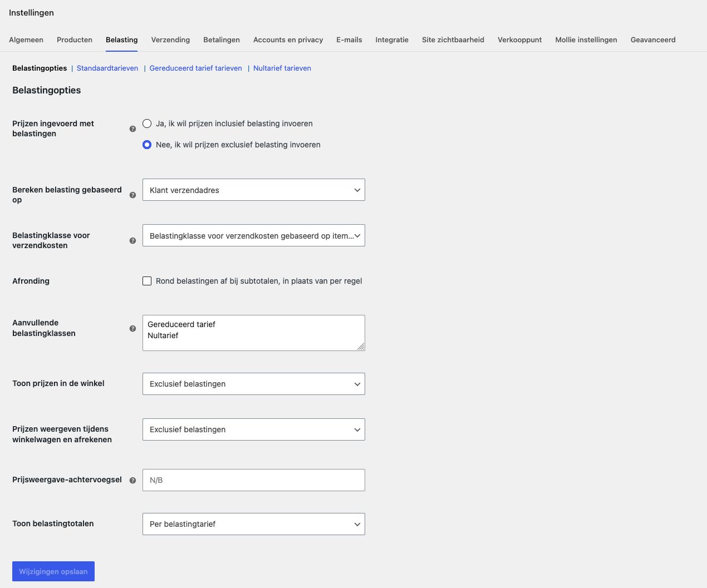Open the E-mails tab
707x588 pixels.
[x=349, y=39]
